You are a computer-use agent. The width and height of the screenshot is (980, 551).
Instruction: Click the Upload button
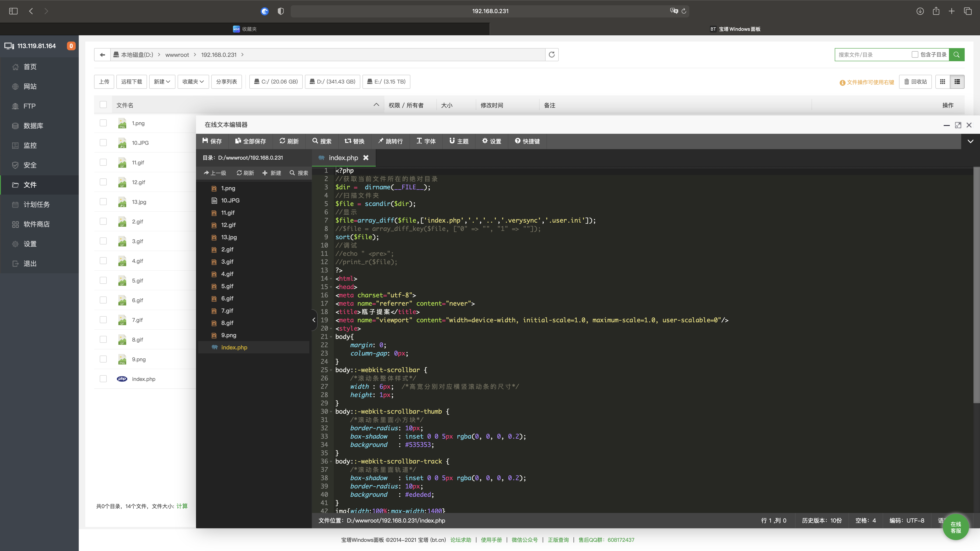[x=104, y=82]
